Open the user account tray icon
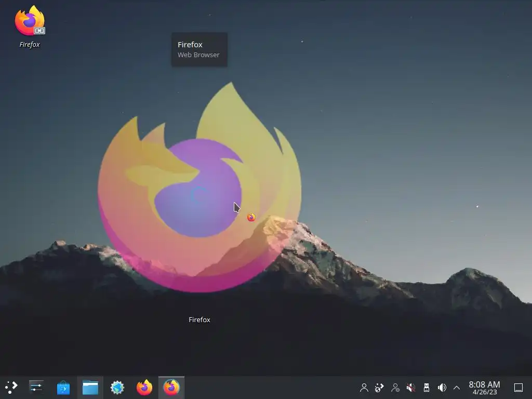Image resolution: width=532 pixels, height=399 pixels. point(364,388)
